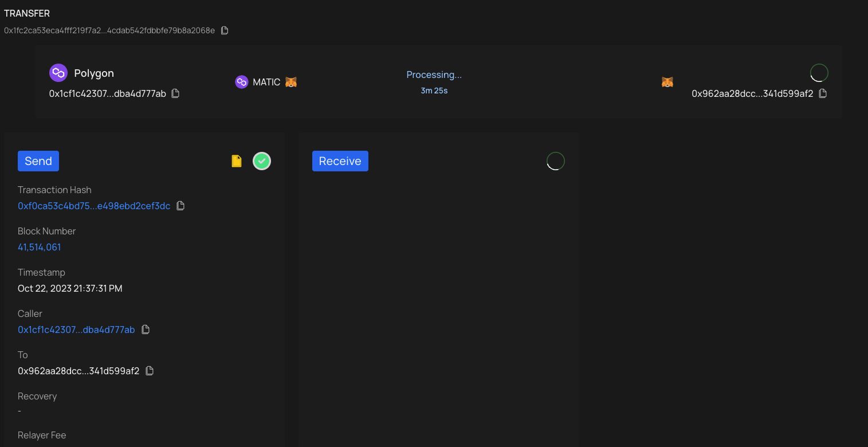Click the TRANSFER heading
868x447 pixels.
(x=27, y=13)
